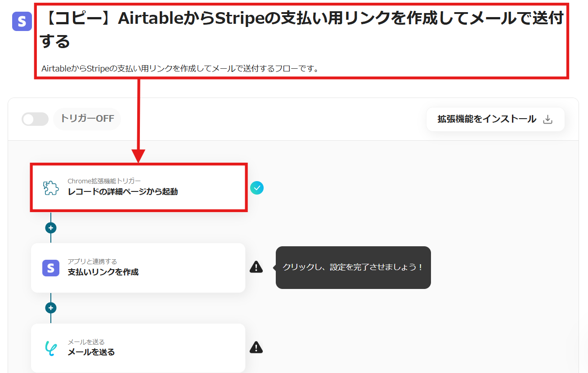Toggle the trigger switch on
588x373 pixels.
35,119
